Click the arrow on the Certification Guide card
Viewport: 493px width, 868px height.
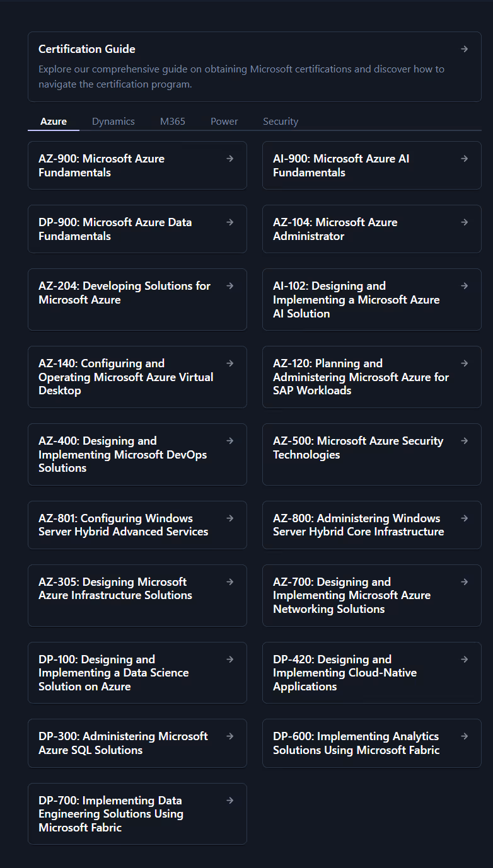[x=464, y=49]
